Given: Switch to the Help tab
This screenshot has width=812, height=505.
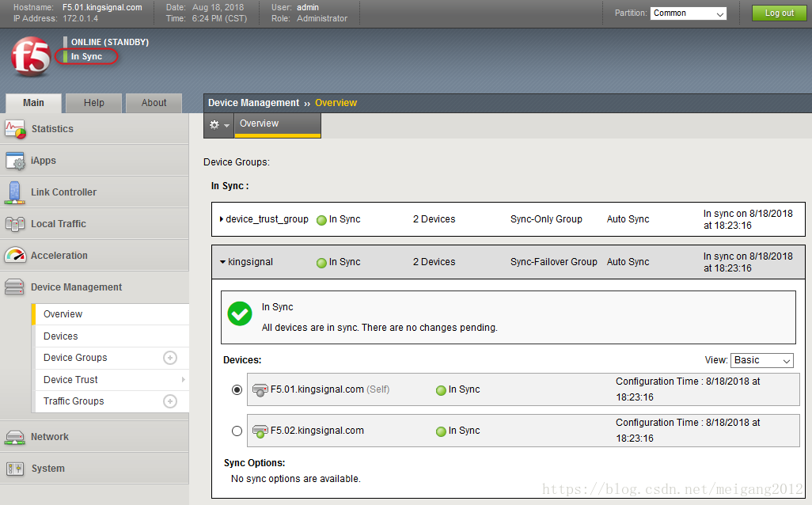Looking at the screenshot, I should pos(94,103).
